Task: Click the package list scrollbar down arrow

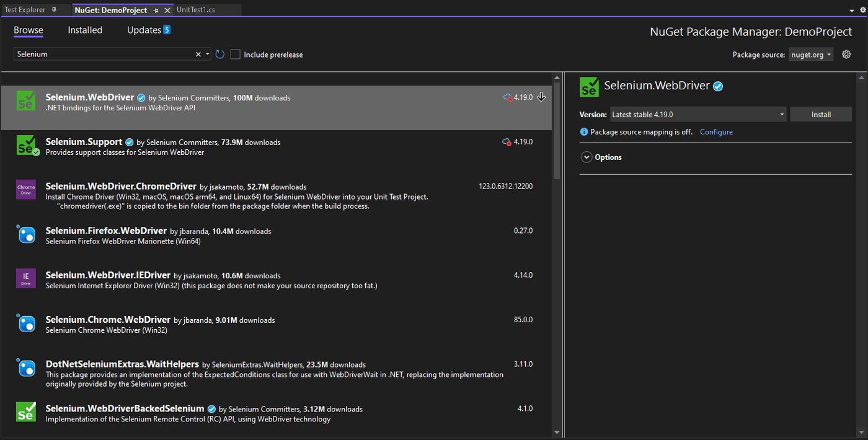Action: click(x=556, y=433)
